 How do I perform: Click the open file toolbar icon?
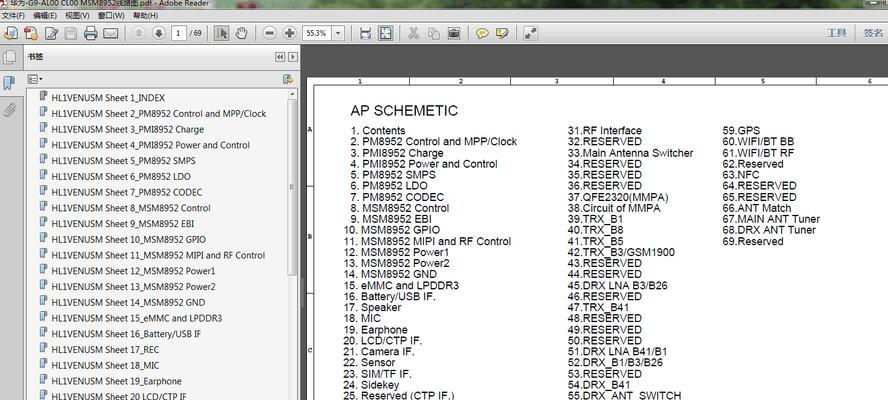(x=11, y=33)
